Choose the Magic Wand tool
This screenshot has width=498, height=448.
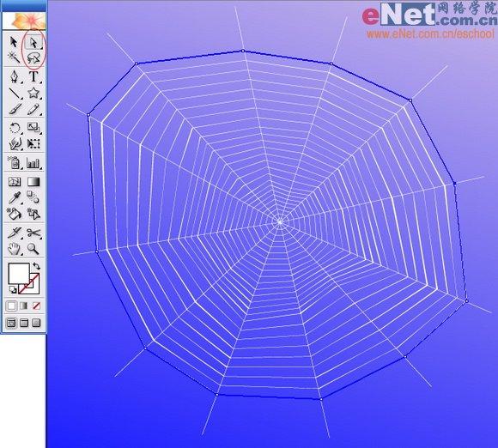[14, 58]
